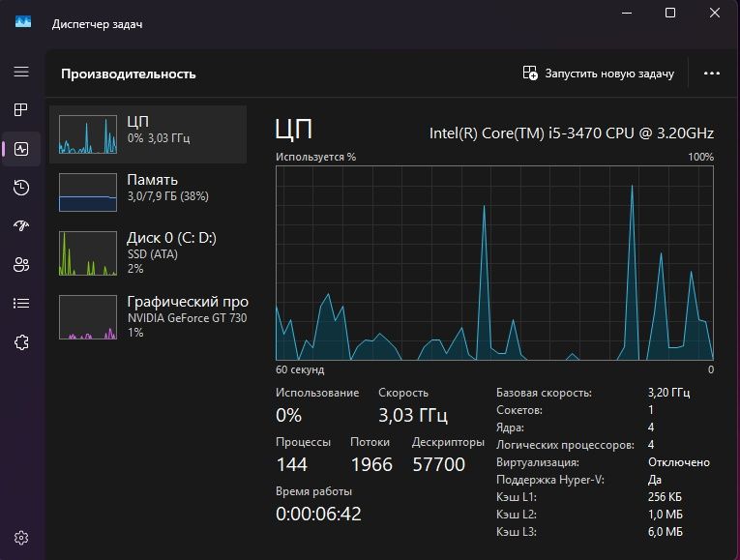Screen dimensions: 740x560
Task: Open Task Manager settings gear
Action: pyautogui.click(x=21, y=538)
